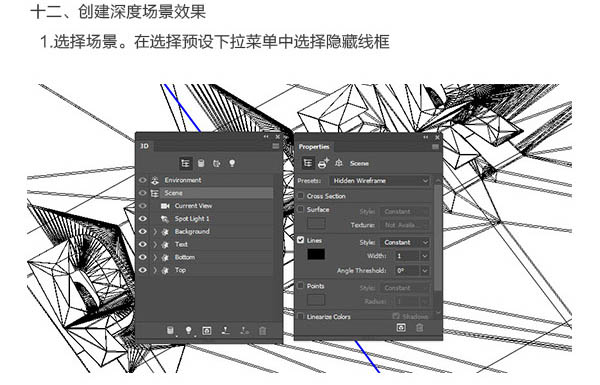This screenshot has width=600, height=385.
Task: Open 3D print settings icon in Properties
Action: click(323, 163)
